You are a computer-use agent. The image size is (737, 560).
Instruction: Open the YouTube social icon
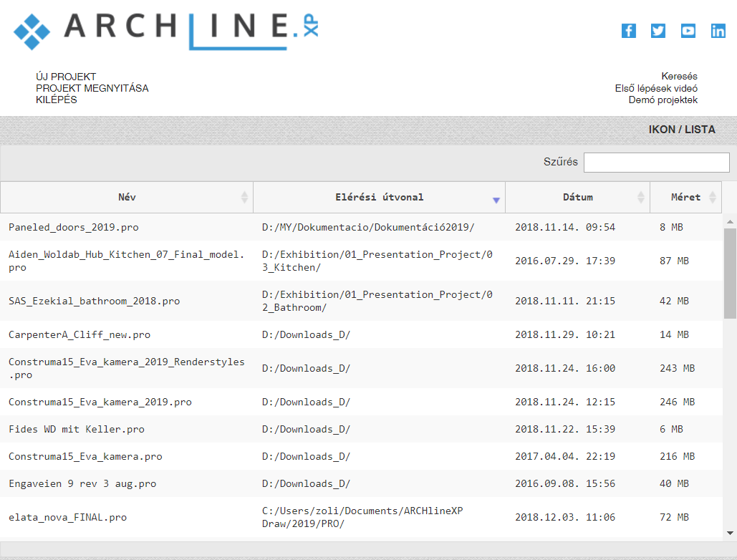(x=688, y=31)
